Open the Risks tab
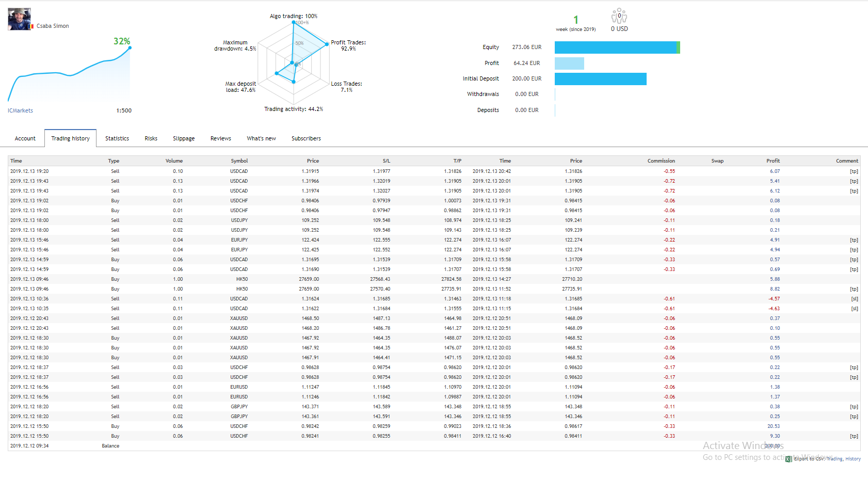 click(151, 138)
